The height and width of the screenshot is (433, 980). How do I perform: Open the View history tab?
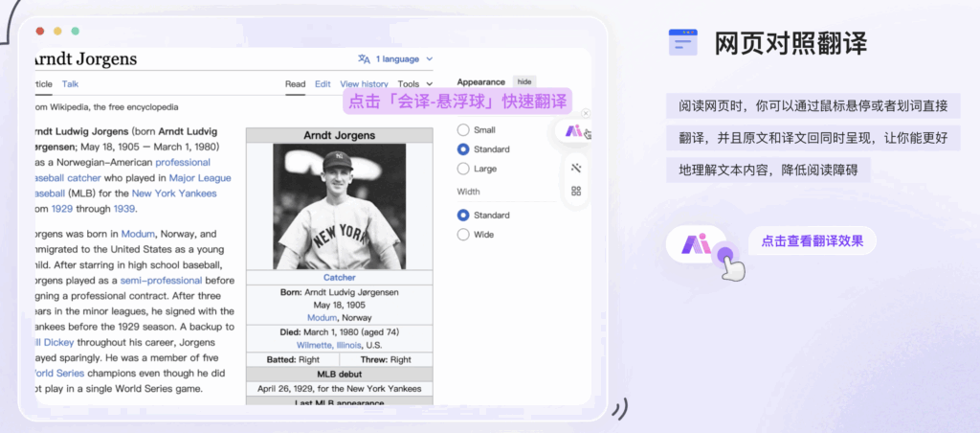[x=364, y=84]
